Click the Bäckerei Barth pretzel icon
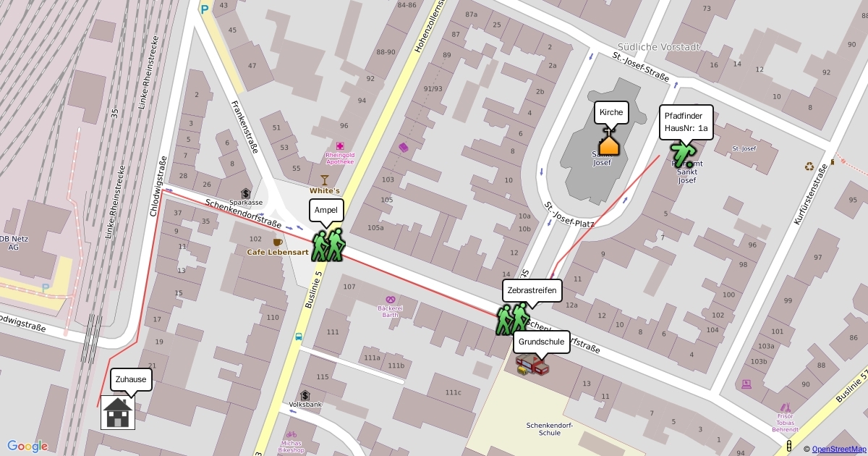 tap(391, 298)
